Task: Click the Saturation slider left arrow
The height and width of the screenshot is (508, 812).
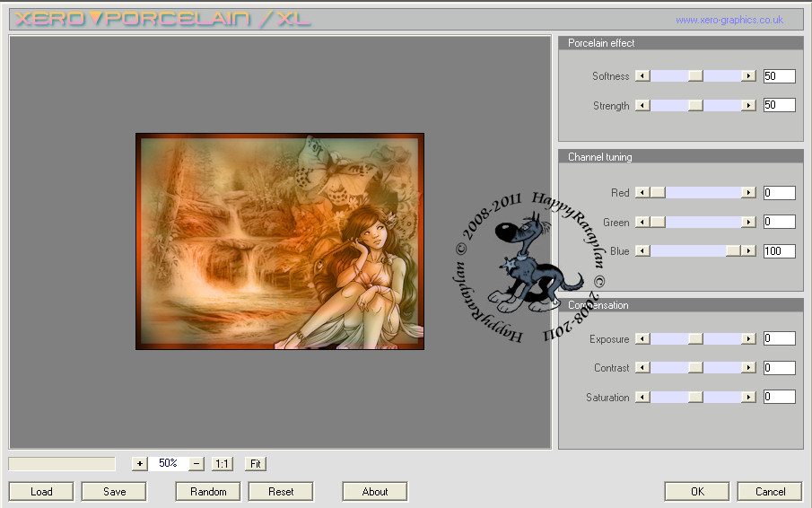Action: coord(642,398)
